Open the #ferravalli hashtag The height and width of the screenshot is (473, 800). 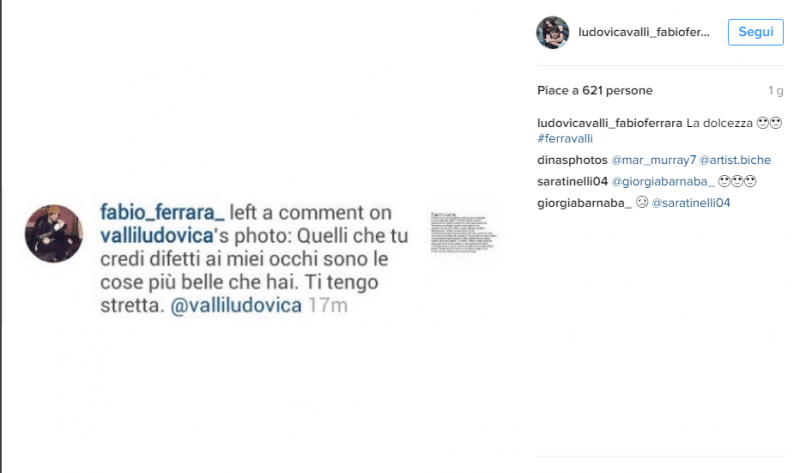point(565,139)
